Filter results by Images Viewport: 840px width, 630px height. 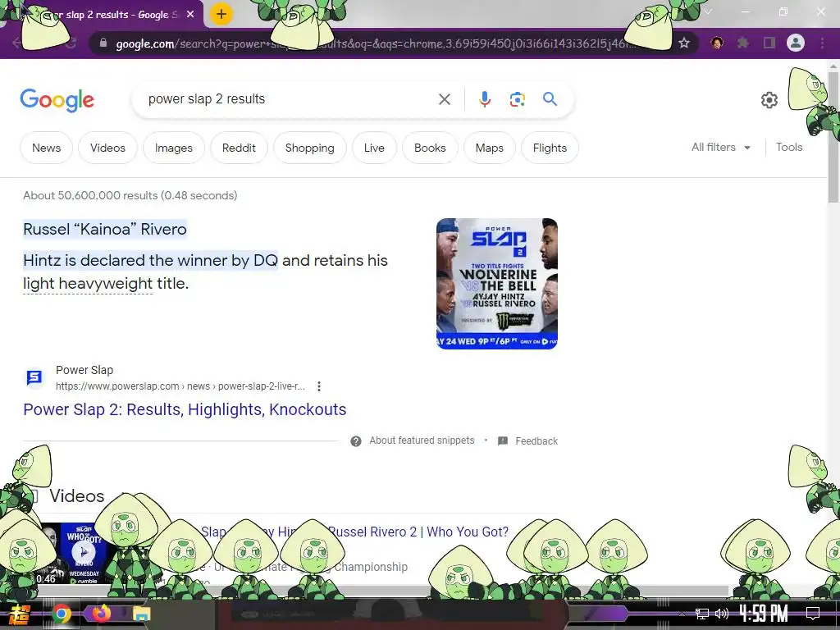174,148
